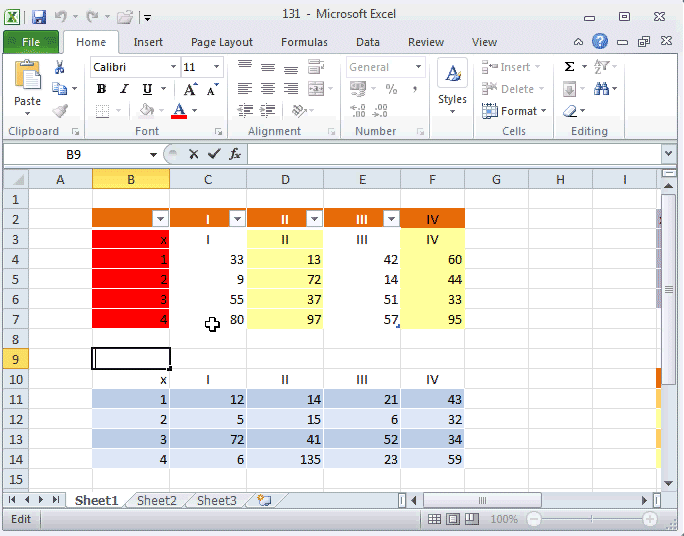684x536 pixels.
Task: Click the Find & Select binoculars icon
Action: coord(601,89)
